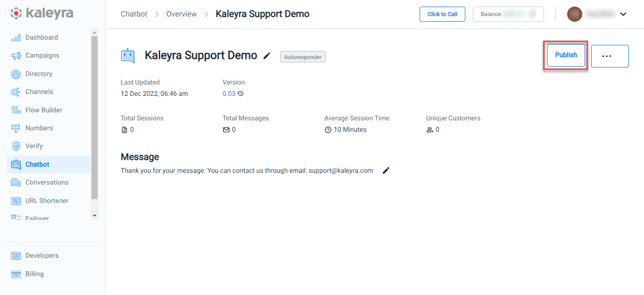Open Directory from the sidebar

39,74
